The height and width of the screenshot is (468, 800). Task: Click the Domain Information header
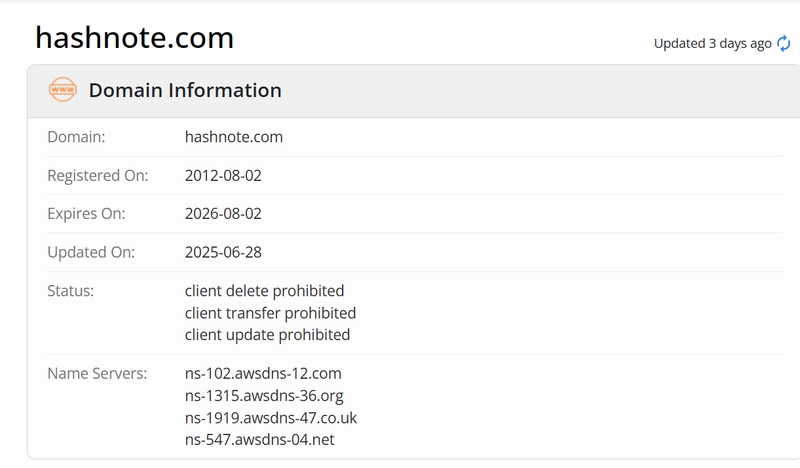coord(185,90)
